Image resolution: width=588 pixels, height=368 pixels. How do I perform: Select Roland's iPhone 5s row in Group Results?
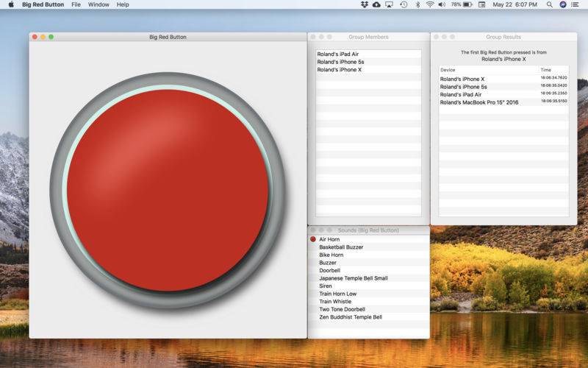pos(503,87)
